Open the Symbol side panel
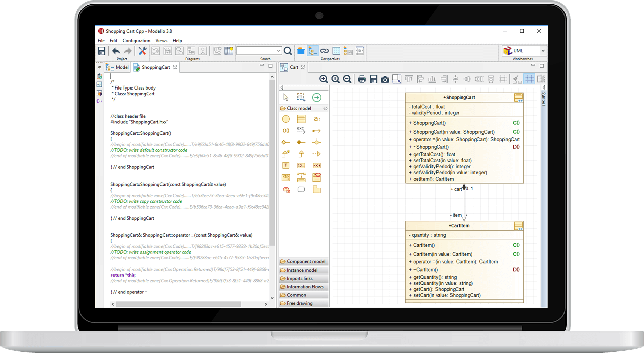This screenshot has height=353, width=644. [543, 99]
